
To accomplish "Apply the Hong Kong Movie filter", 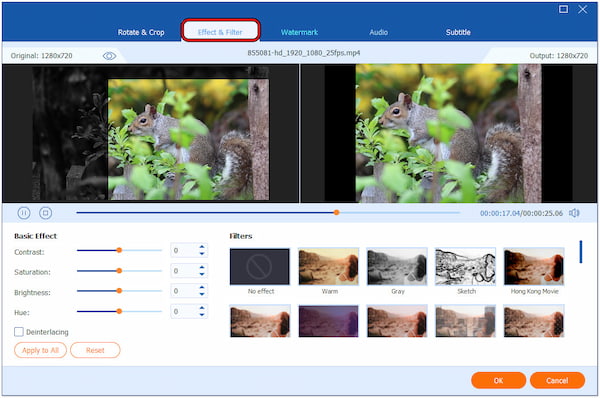I will [534, 267].
